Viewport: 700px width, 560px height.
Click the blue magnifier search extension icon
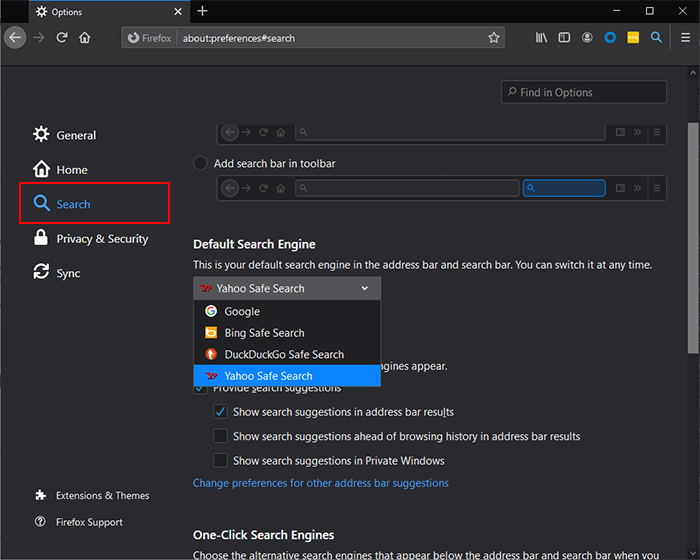point(656,38)
